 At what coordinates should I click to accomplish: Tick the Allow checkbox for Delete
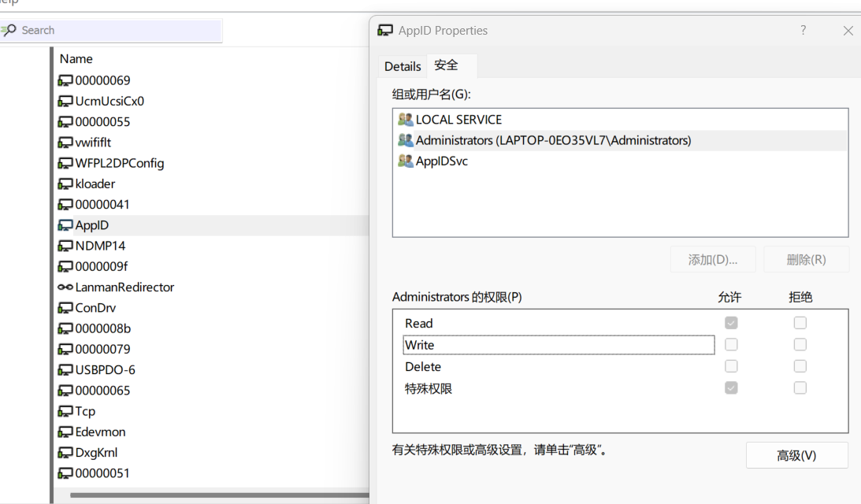pos(731,366)
